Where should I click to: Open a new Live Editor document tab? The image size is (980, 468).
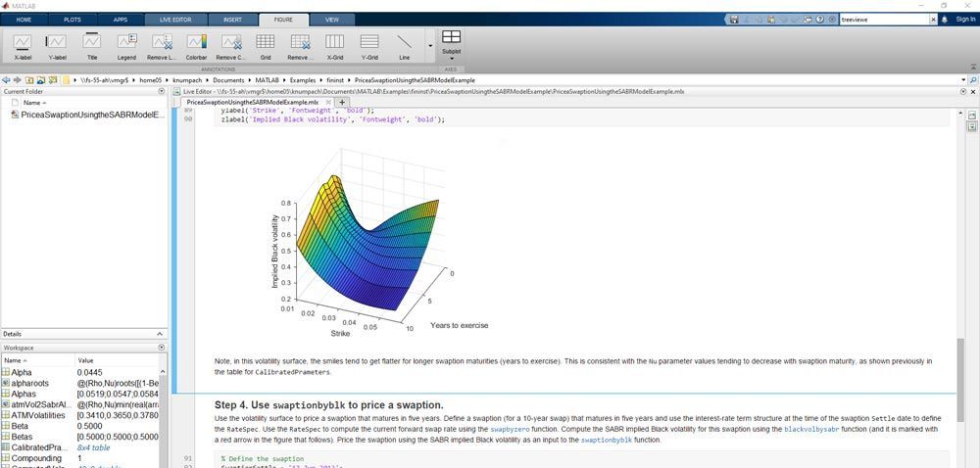(342, 102)
